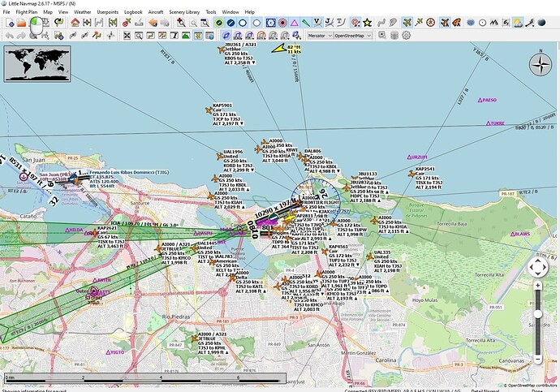Open flight plan with the folder icon
Image resolution: width=560 pixels, height=392 pixels.
[x=22, y=23]
